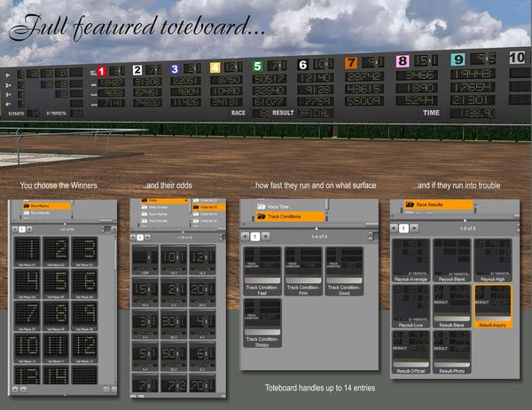Viewport: 532px width, 410px height.
Task: Apply the Payout-Average preset
Action: [411, 260]
